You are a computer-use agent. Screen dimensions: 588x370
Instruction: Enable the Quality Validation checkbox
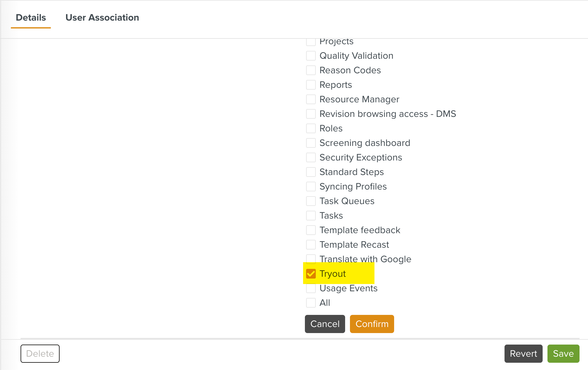tap(311, 56)
